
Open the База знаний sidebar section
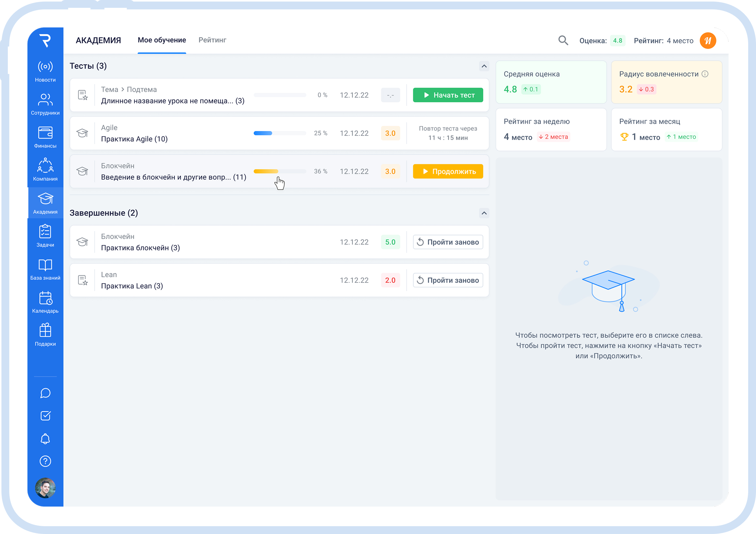[45, 269]
